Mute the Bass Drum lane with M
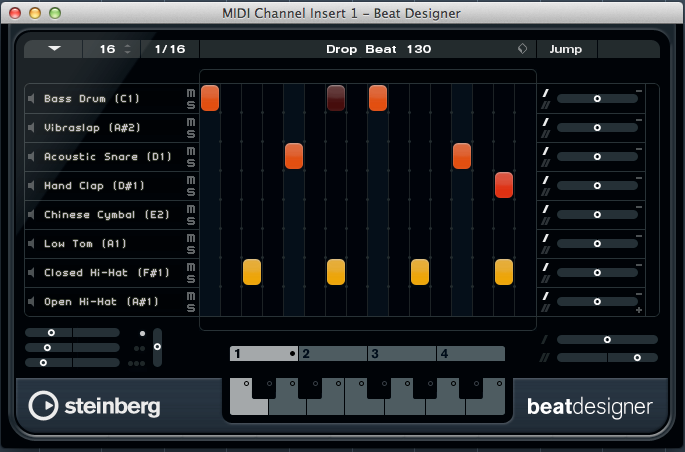Screen dimensions: 685x452 (x=191, y=93)
